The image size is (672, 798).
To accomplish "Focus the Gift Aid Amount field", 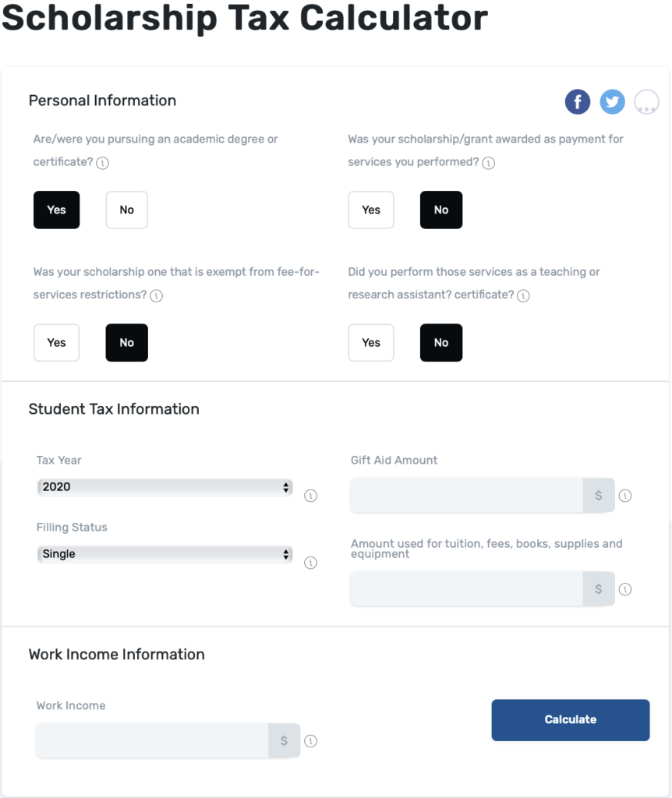I will tap(466, 495).
